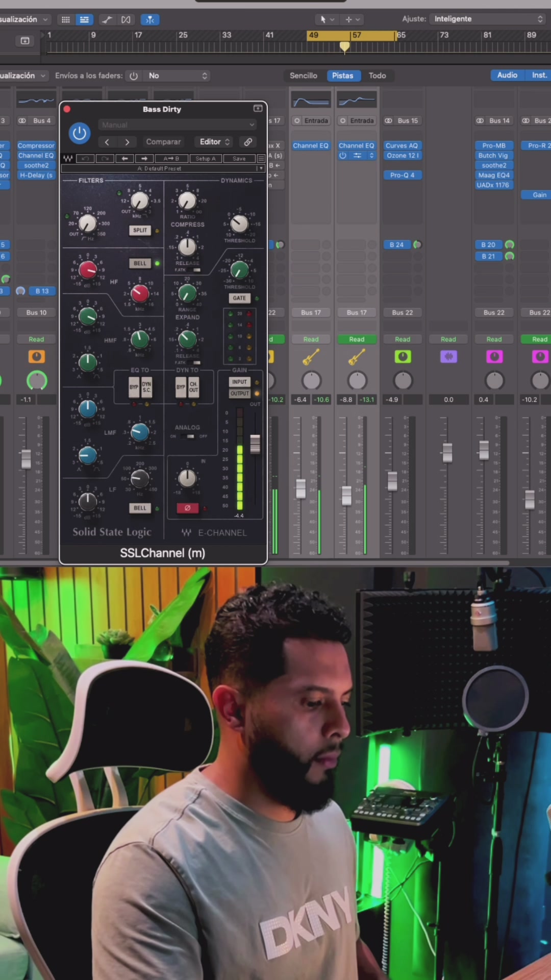Toggle DYN TO BYP button

(181, 387)
